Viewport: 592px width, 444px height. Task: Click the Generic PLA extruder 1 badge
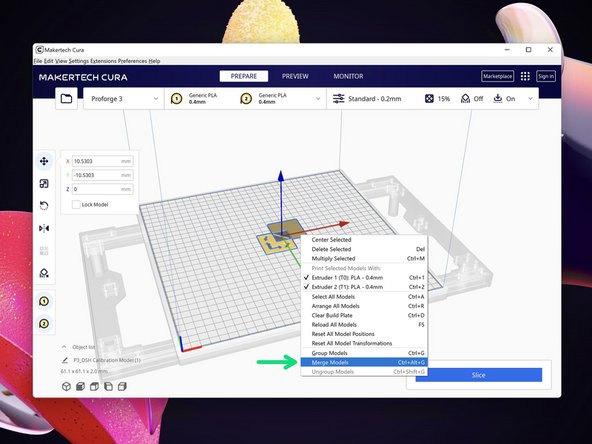pos(176,99)
